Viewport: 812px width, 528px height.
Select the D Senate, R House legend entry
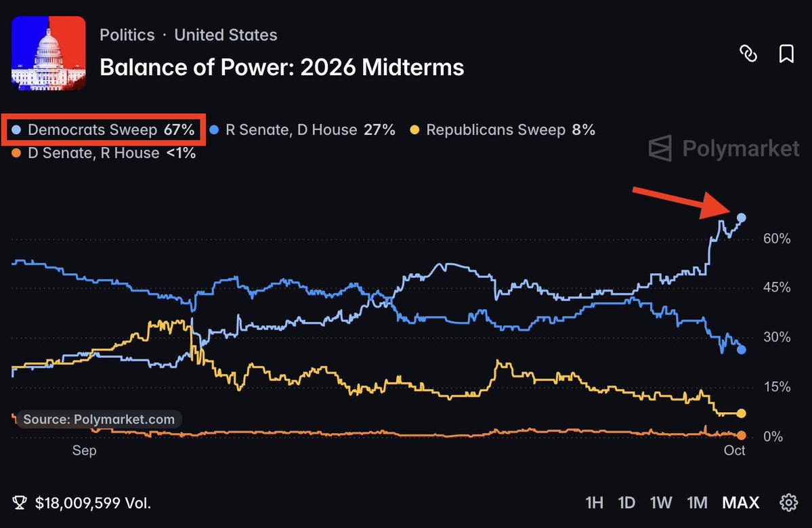(x=104, y=153)
